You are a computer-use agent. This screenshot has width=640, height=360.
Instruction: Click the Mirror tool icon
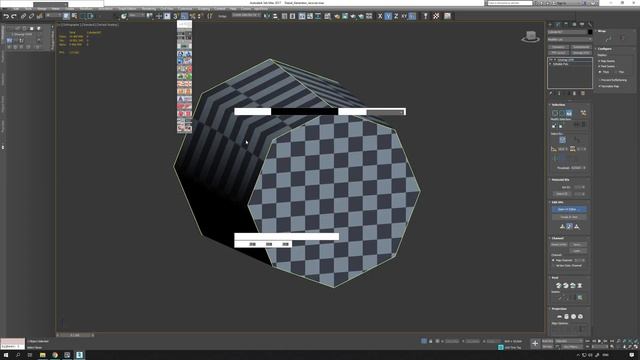click(267, 16)
